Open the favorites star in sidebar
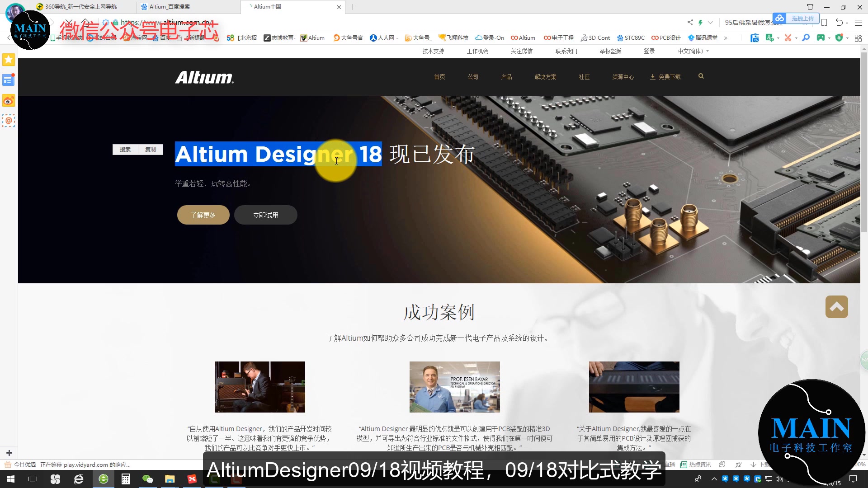The height and width of the screenshot is (488, 868). point(9,60)
